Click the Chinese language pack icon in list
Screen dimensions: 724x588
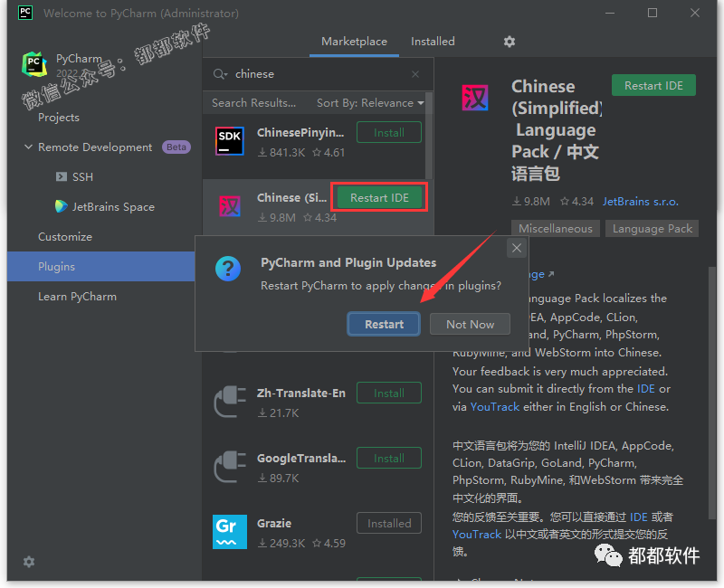tap(230, 206)
